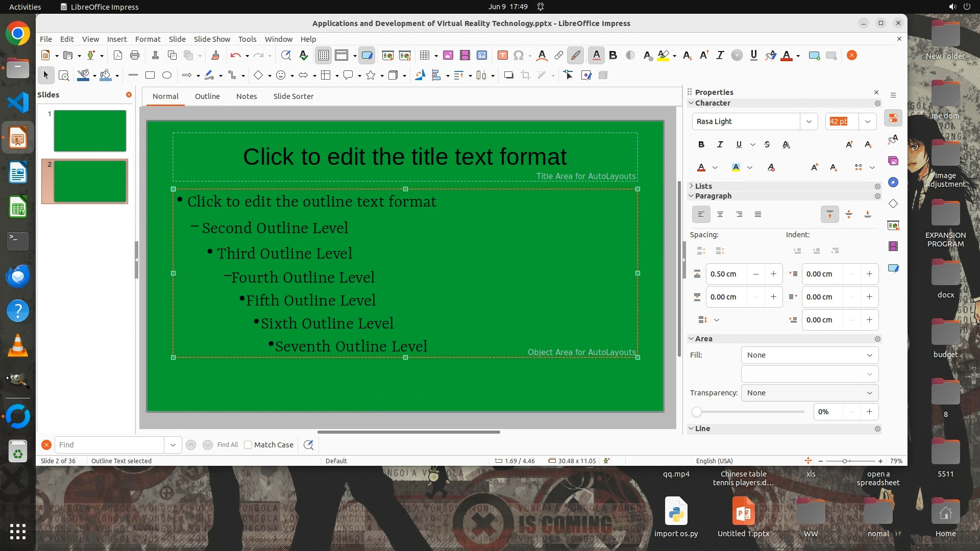Select the Ellipse drawing tool

coord(167,76)
